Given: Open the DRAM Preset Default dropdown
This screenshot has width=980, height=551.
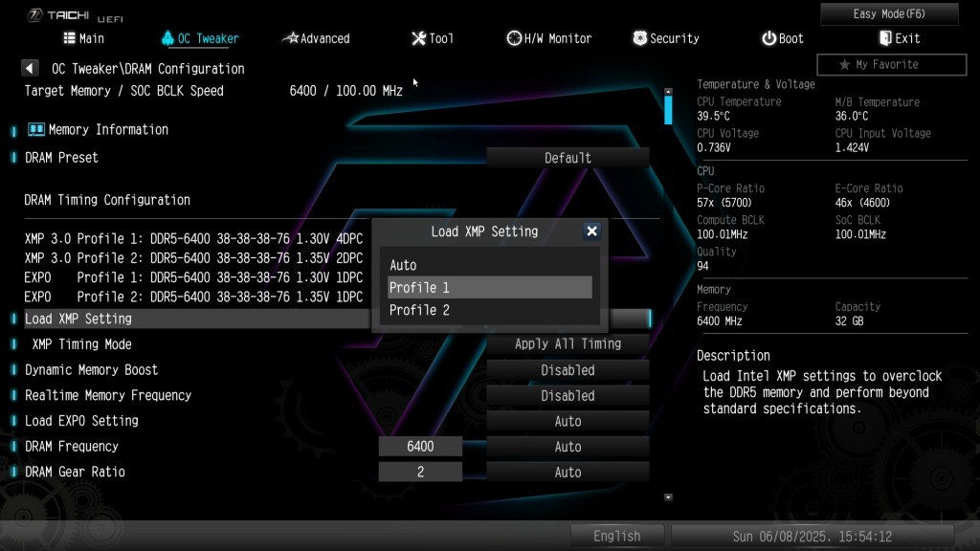Looking at the screenshot, I should [x=568, y=158].
